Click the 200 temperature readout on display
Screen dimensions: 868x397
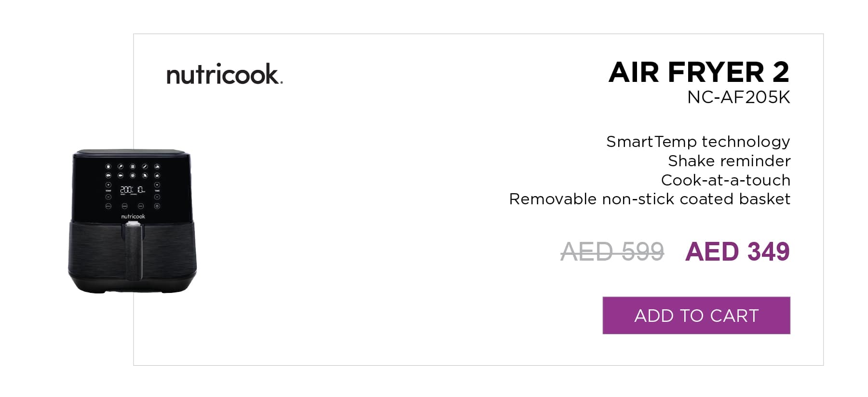pos(127,190)
